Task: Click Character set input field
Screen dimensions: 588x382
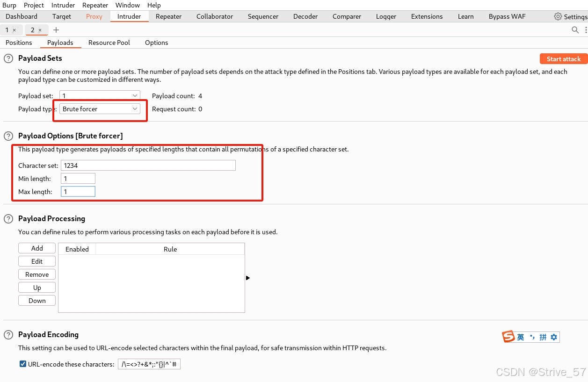Action: (148, 166)
